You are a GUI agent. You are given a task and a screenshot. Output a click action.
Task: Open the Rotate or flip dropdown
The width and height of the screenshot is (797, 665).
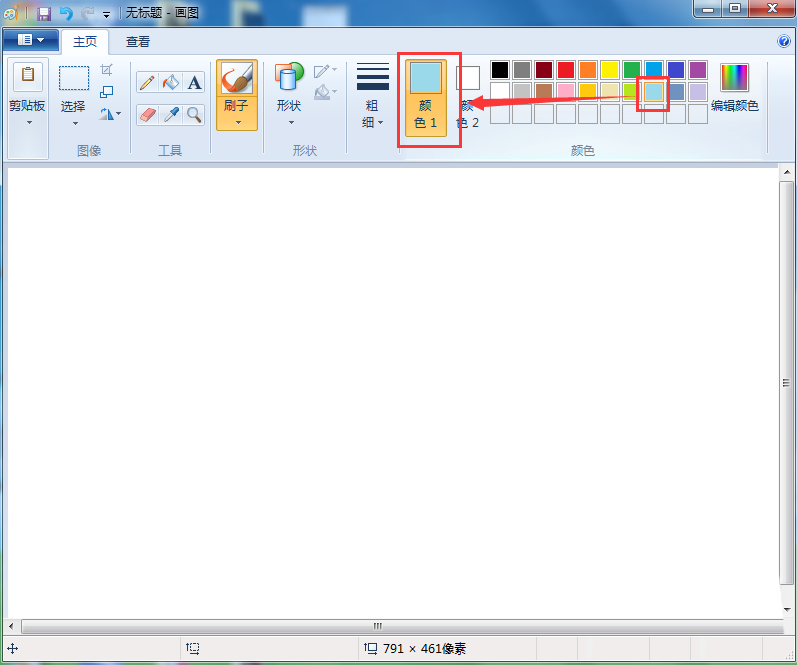tap(110, 113)
